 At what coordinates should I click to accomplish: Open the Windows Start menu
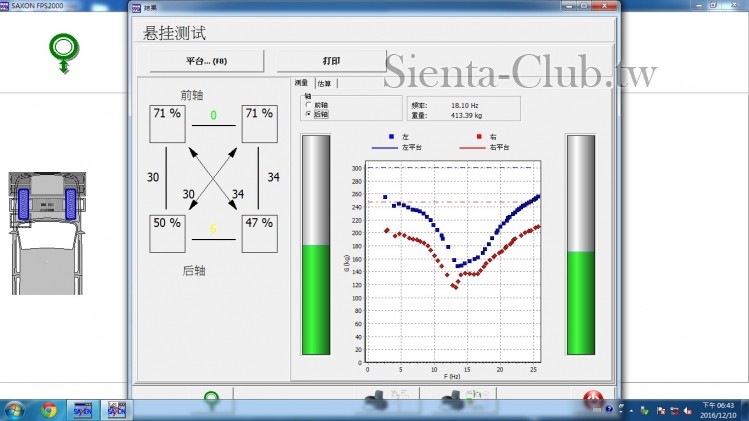pyautogui.click(x=15, y=410)
